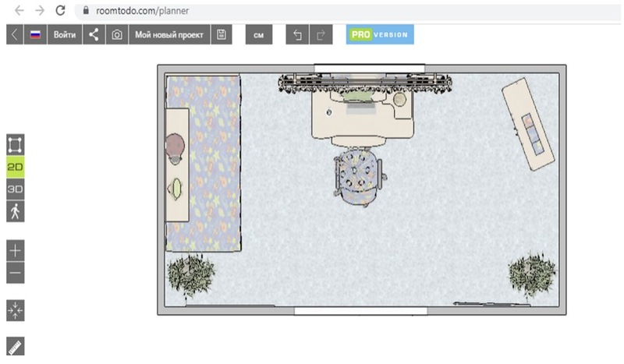Click the Войти login button
The image size is (624, 364).
click(65, 34)
